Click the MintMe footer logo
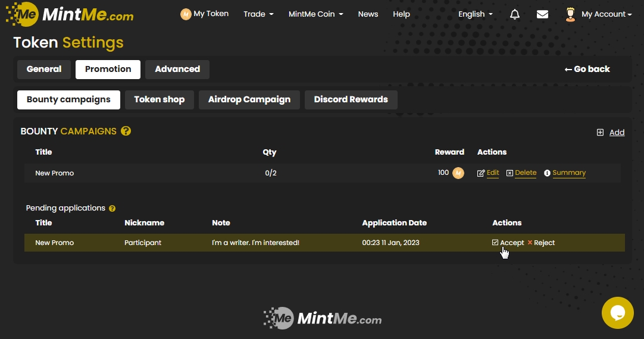The height and width of the screenshot is (339, 644). pyautogui.click(x=322, y=319)
